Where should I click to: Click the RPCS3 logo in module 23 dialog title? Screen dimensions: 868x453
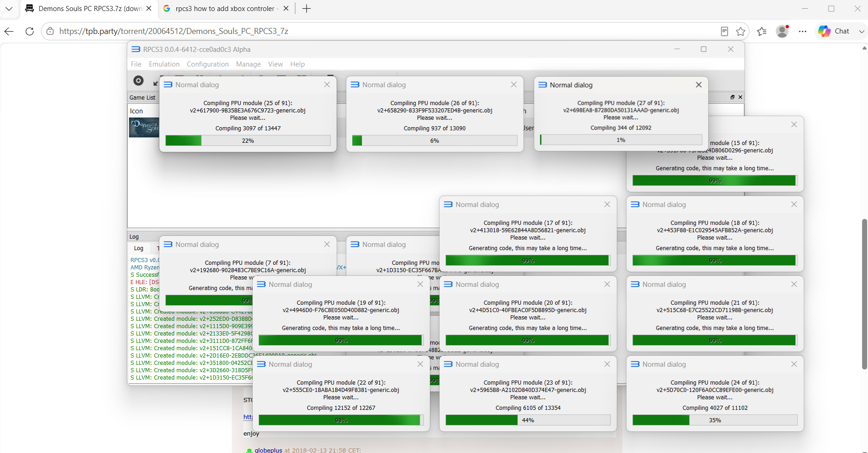click(x=448, y=364)
